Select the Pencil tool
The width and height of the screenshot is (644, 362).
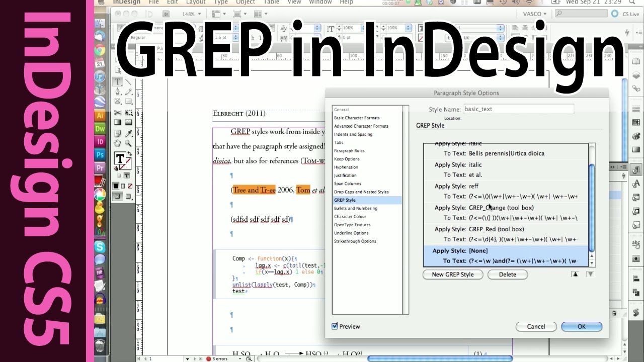click(x=128, y=92)
